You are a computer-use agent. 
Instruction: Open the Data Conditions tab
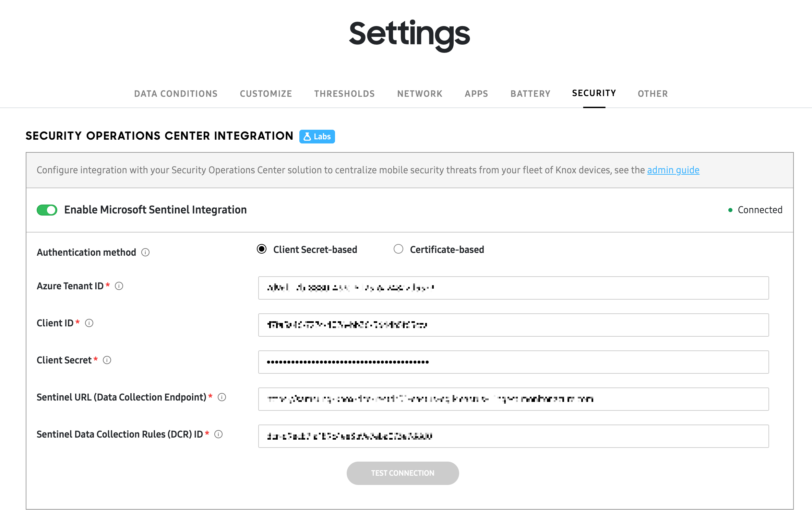click(176, 94)
